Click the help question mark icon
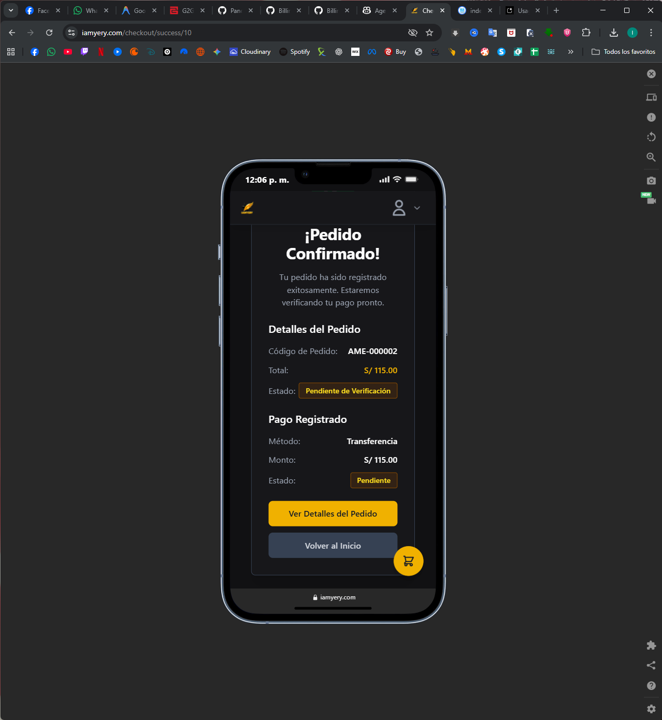 point(651,686)
